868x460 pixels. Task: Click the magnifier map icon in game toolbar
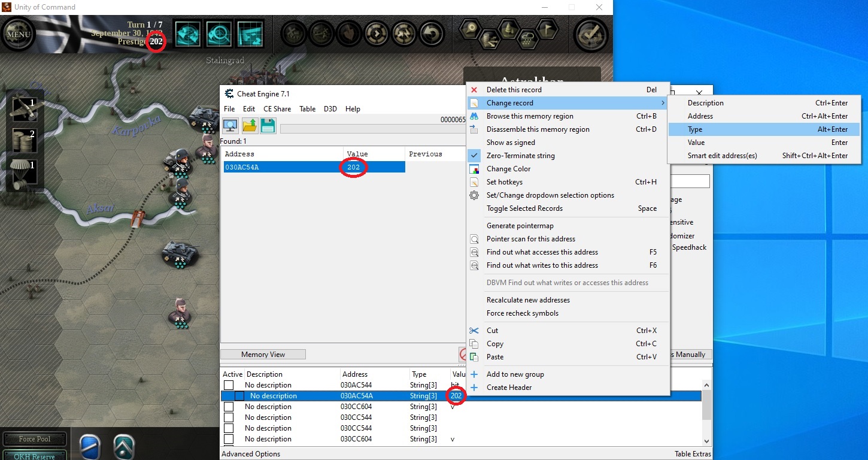(218, 34)
